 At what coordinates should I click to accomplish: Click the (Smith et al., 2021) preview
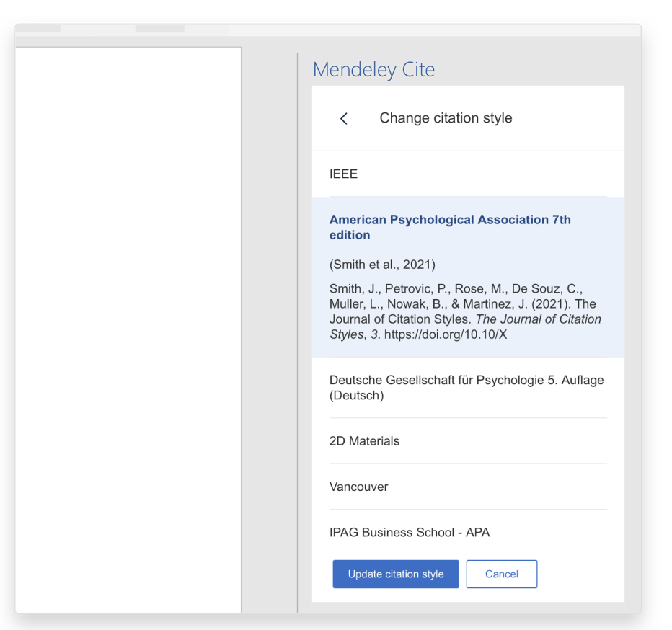point(382,265)
